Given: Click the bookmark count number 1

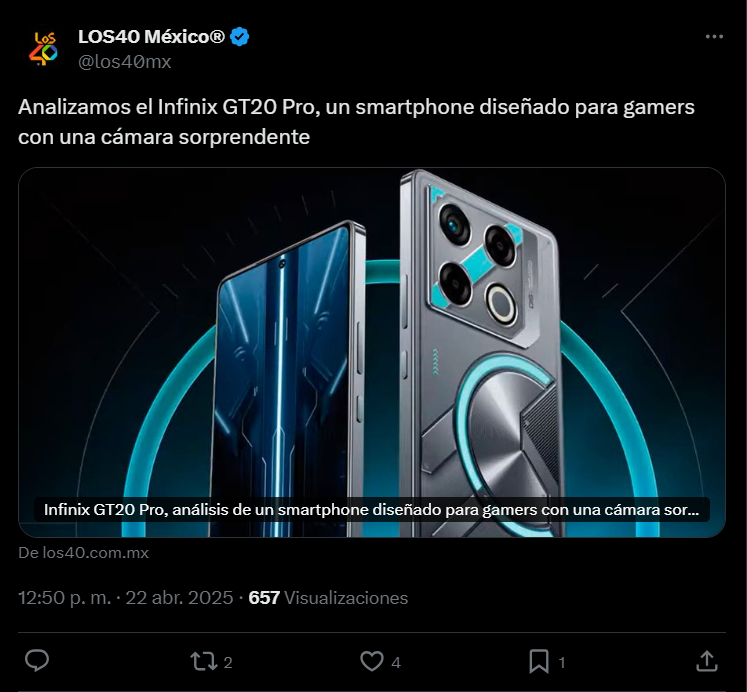Looking at the screenshot, I should coord(562,662).
